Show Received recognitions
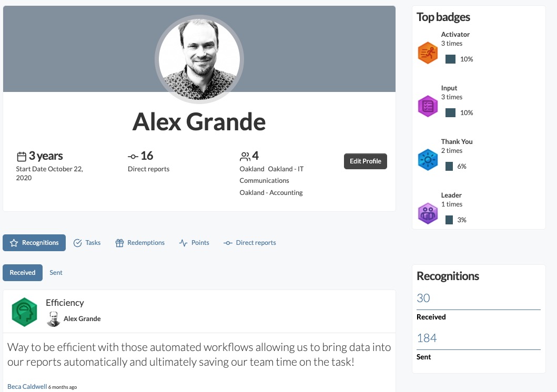The height and width of the screenshot is (392, 557). (23, 273)
